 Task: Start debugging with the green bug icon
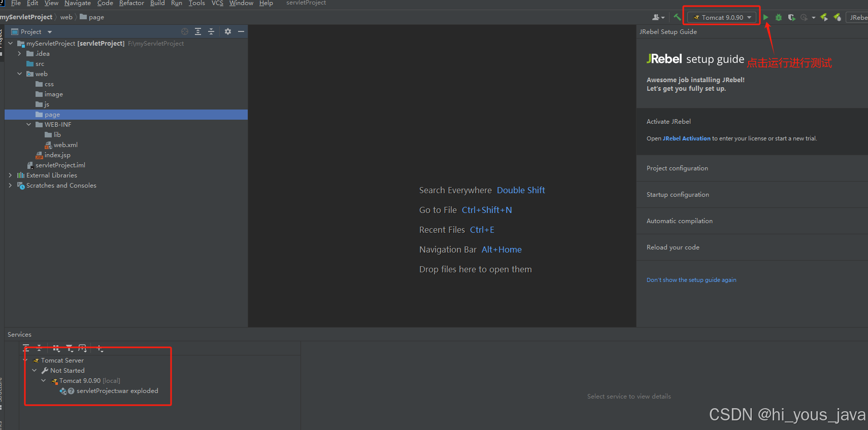coord(778,17)
